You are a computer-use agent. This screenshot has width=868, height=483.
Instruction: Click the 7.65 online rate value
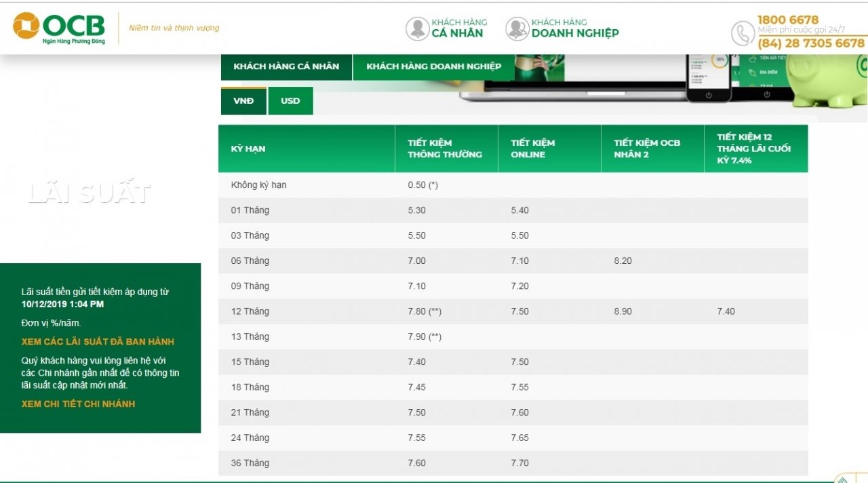pos(519,438)
